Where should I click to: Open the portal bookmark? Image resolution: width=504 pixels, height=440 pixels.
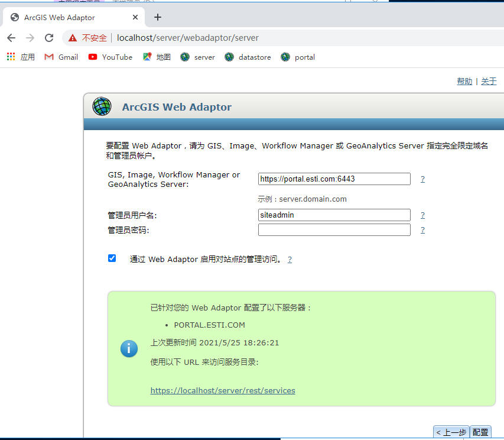point(298,57)
